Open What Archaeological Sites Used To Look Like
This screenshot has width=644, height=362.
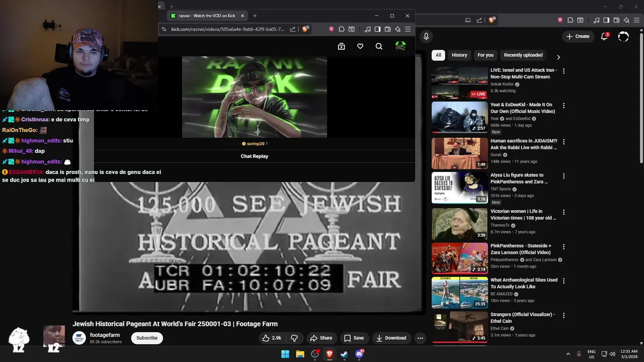click(524, 283)
